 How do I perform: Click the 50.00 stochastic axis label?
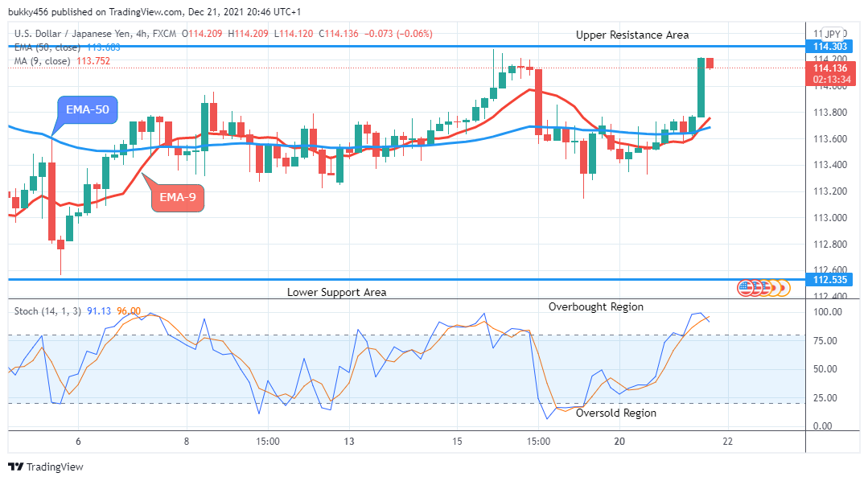(x=825, y=368)
